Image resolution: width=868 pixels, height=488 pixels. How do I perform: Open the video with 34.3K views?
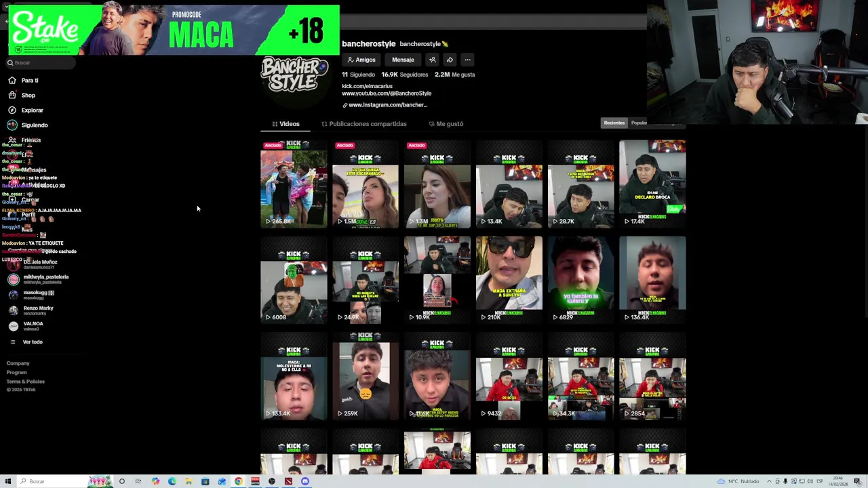[581, 376]
